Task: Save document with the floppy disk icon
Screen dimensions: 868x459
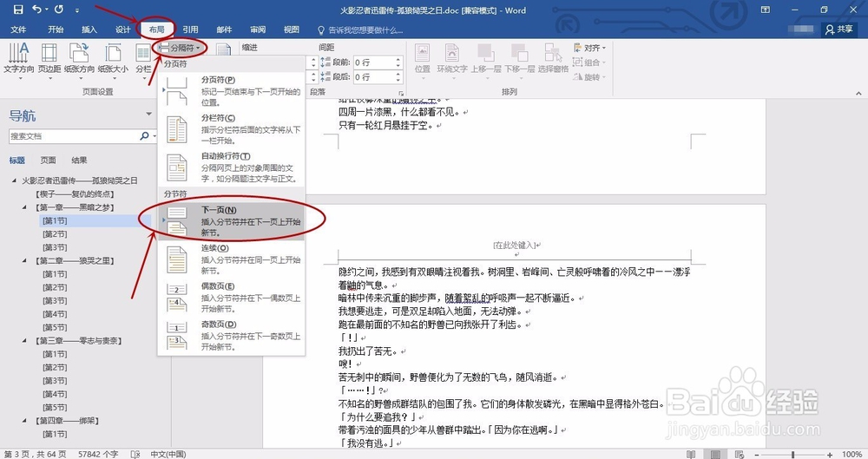Action: 18,10
